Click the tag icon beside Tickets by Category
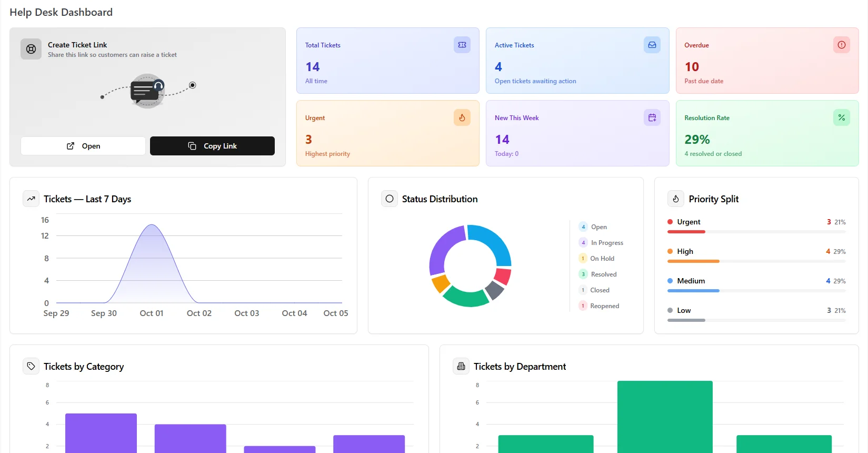 pyautogui.click(x=31, y=366)
